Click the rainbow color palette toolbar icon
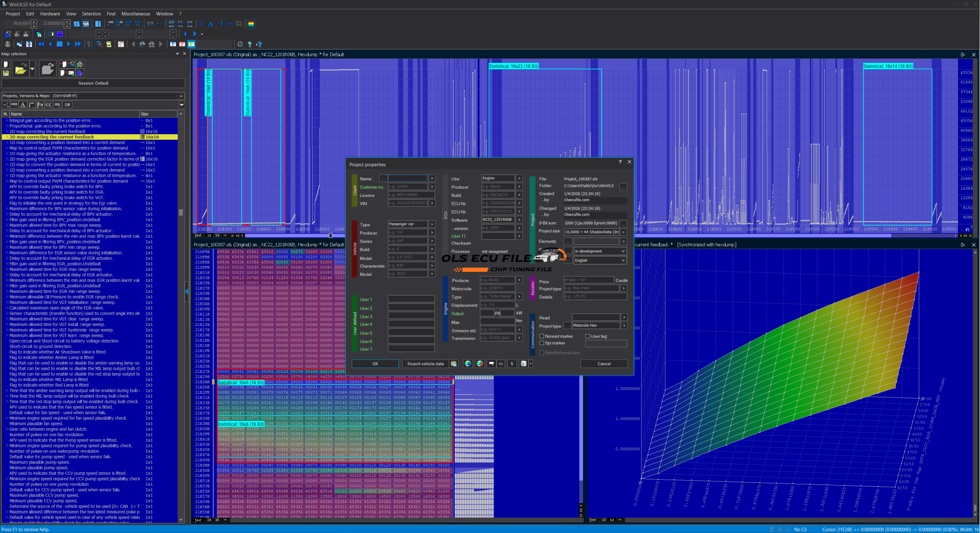This screenshot has width=980, height=533. [x=251, y=24]
